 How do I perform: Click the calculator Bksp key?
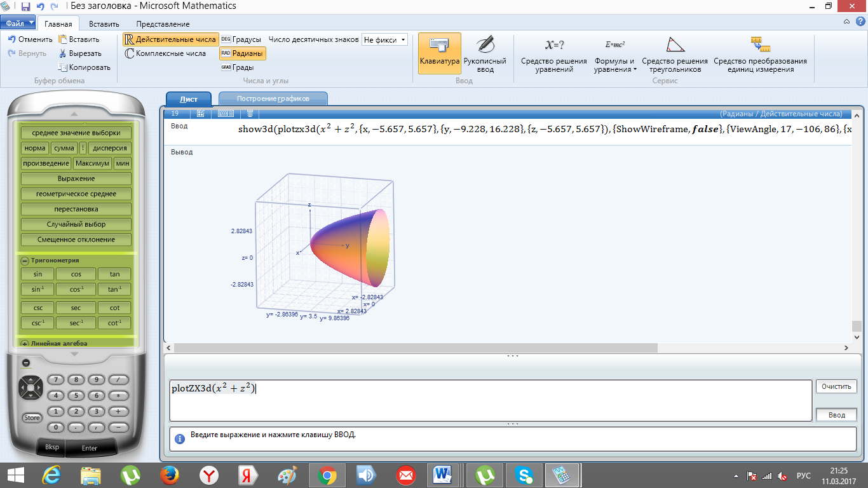pyautogui.click(x=52, y=447)
